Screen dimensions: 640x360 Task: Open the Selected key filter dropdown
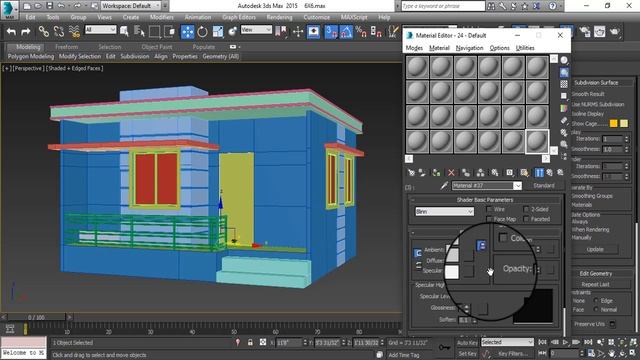[507, 342]
